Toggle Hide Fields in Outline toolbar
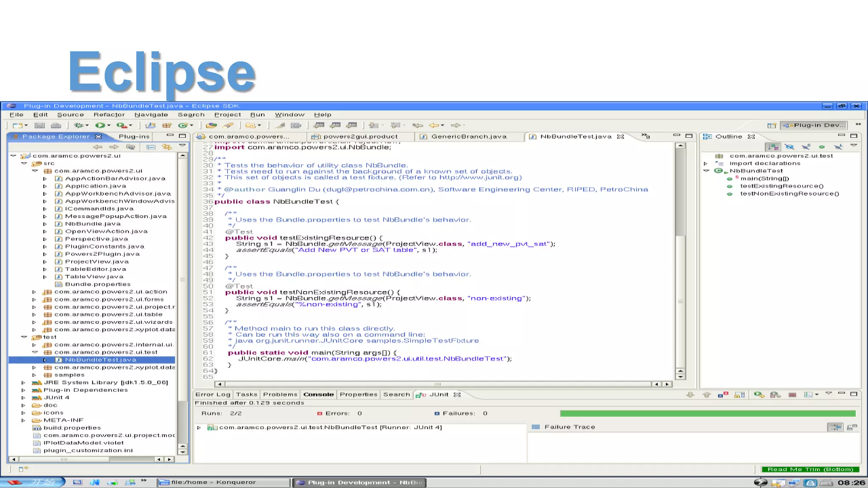The height and width of the screenshot is (488, 868). coord(789,147)
